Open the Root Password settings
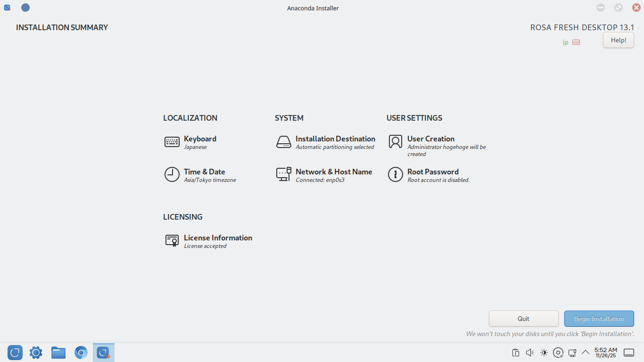 (x=429, y=175)
